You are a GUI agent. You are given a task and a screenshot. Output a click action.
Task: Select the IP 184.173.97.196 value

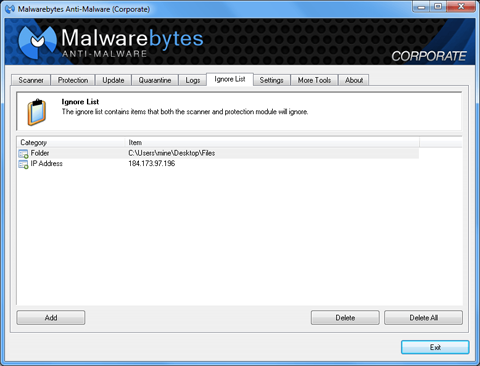click(x=152, y=163)
